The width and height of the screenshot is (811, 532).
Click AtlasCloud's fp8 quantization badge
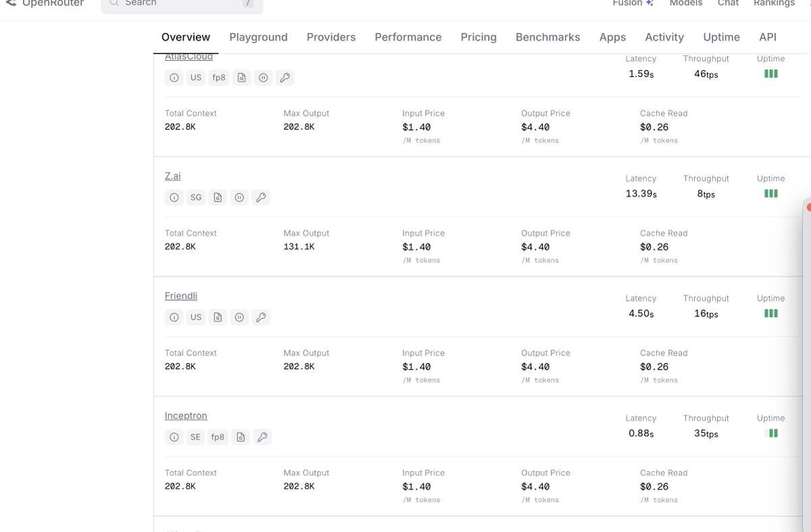point(218,78)
